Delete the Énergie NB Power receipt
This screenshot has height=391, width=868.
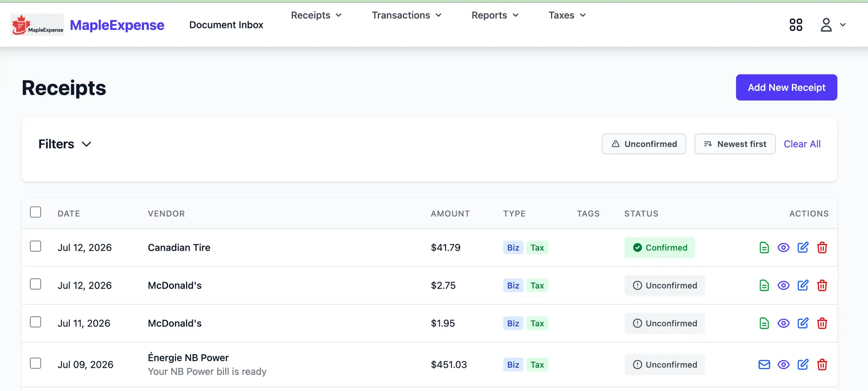pyautogui.click(x=822, y=364)
